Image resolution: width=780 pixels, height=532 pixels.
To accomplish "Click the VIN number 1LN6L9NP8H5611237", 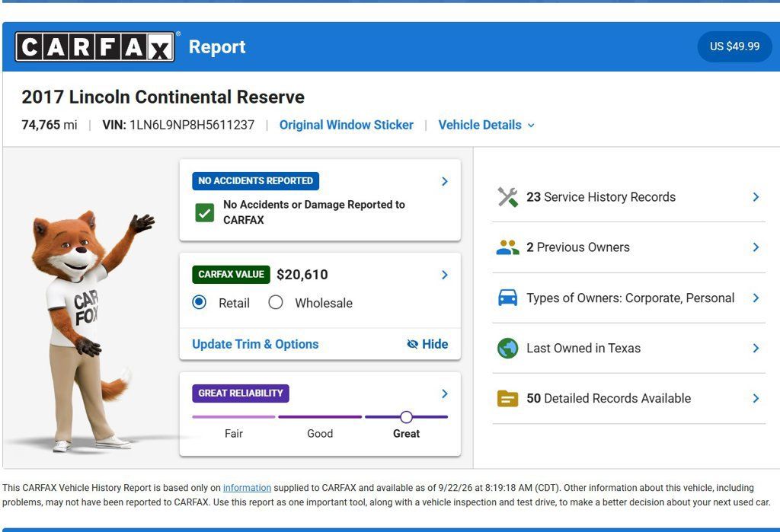I will point(192,125).
